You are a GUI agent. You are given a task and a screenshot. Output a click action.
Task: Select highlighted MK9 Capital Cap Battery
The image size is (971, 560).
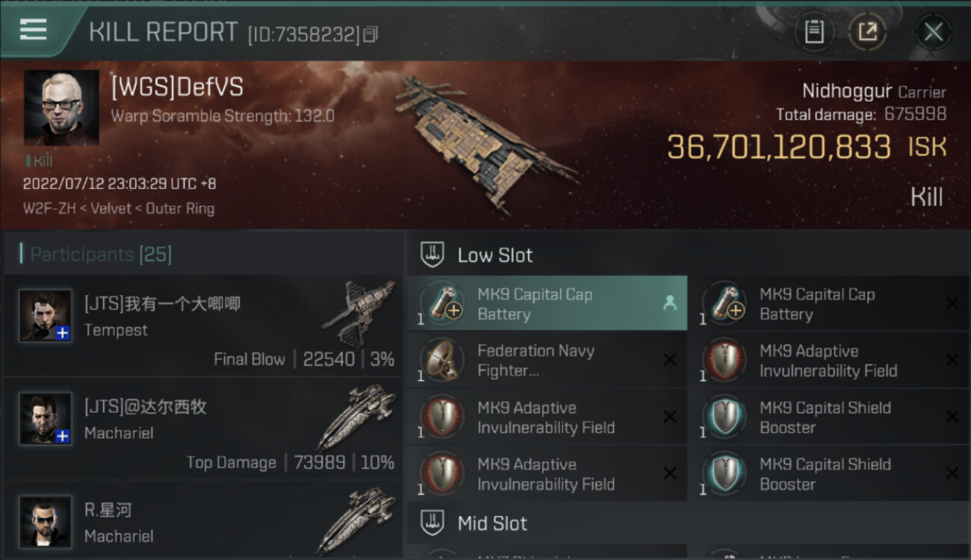coord(547,304)
